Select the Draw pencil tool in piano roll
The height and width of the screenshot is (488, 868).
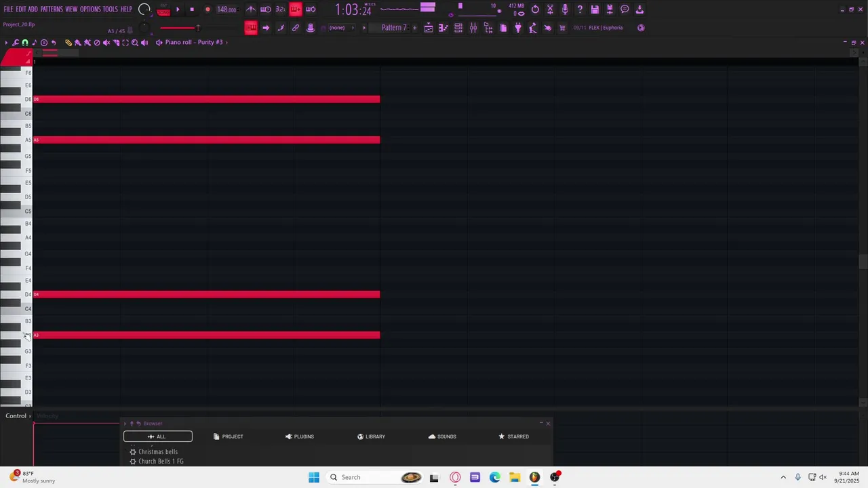point(68,43)
